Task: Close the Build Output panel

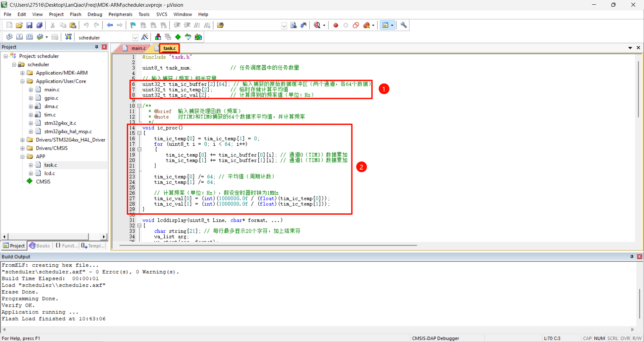Action: 639,257
